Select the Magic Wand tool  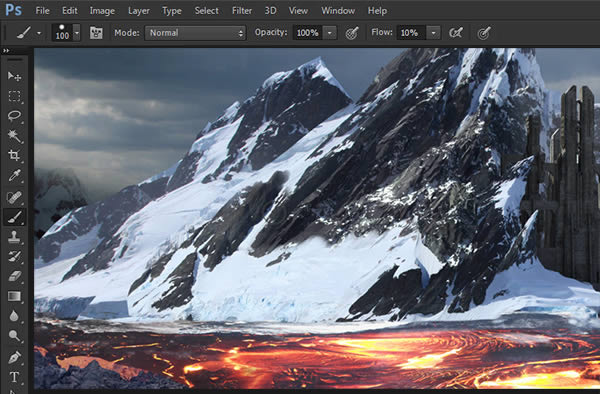[x=14, y=135]
